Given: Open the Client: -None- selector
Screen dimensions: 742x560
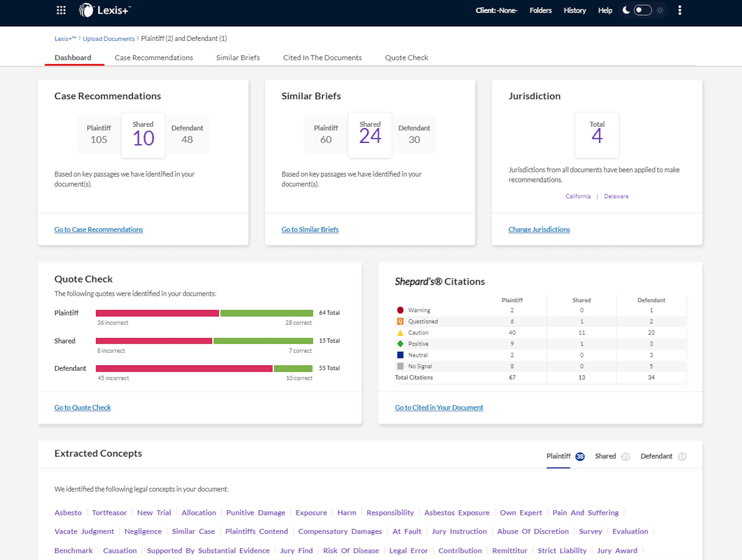Looking at the screenshot, I should click(496, 11).
